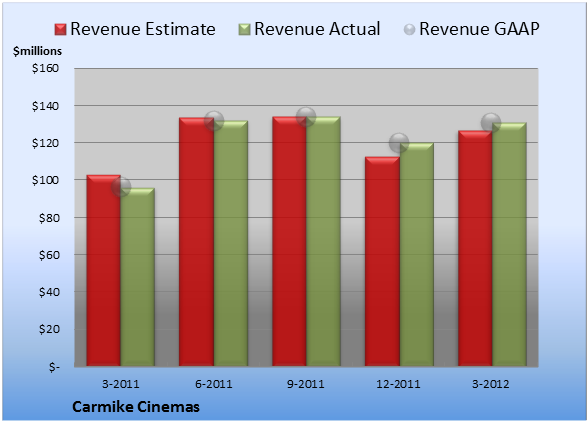Viewport: 588px width, 422px height.
Task: Select the red estimate bar for 6-2011
Action: [196, 242]
